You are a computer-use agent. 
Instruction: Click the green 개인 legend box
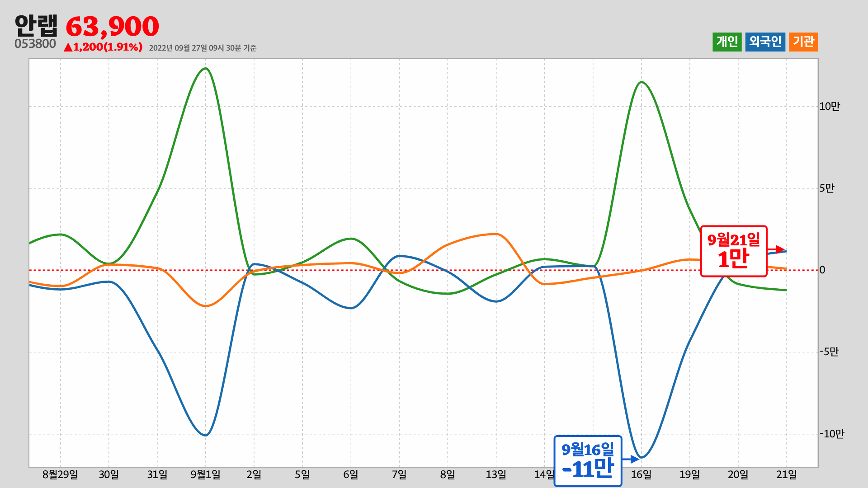click(x=727, y=42)
